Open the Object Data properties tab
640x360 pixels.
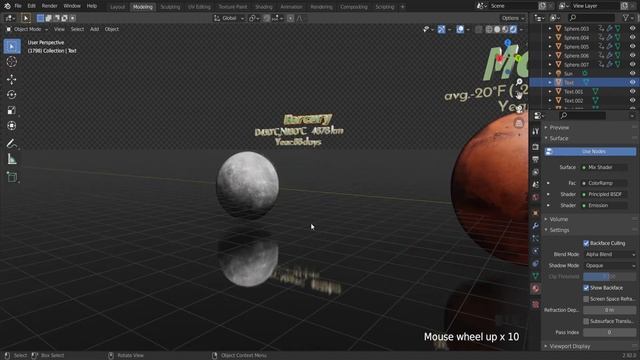(536, 276)
